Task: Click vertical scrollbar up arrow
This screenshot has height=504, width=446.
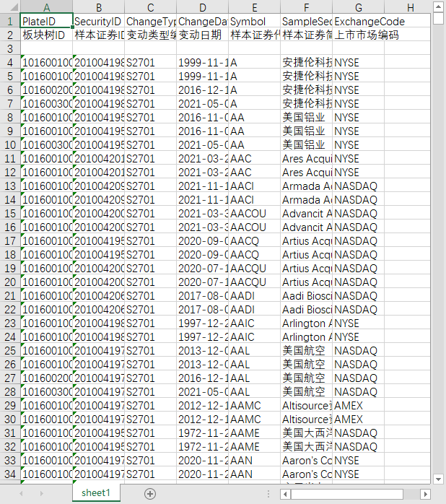Action: pyautogui.click(x=438, y=6)
